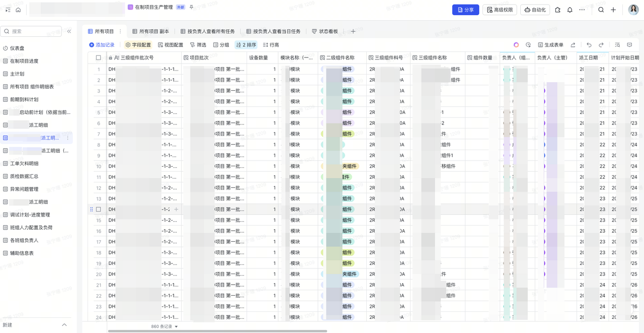Click the notifications bell icon

(570, 10)
